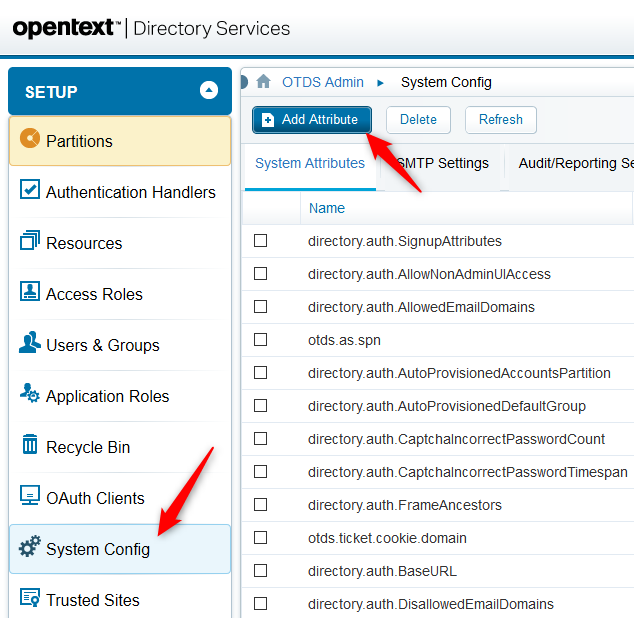This screenshot has width=634, height=618.
Task: Select directory.auth.AutoProvisionedDefaultGroup name
Action: coord(447,406)
